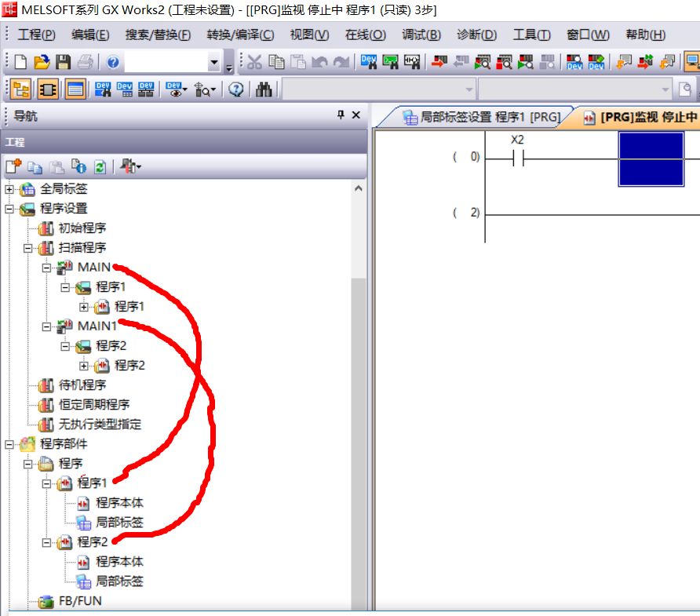Click the binoculars Find icon
Screen dimensions: 700x616
tap(264, 89)
